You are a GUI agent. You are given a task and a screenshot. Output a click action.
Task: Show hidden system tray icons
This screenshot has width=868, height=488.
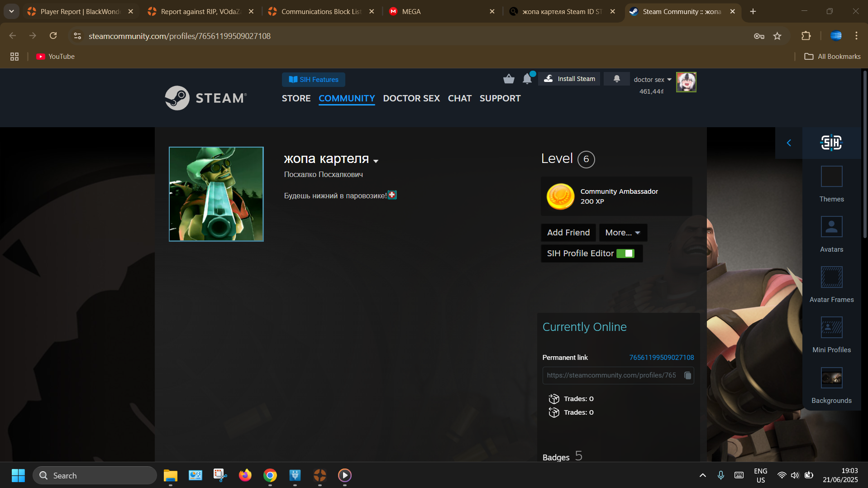[702, 475]
